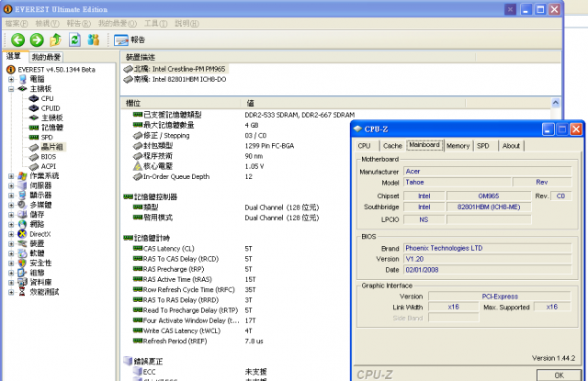Click OK button in CPU-Z
The height and width of the screenshot is (381, 588).
(x=559, y=375)
